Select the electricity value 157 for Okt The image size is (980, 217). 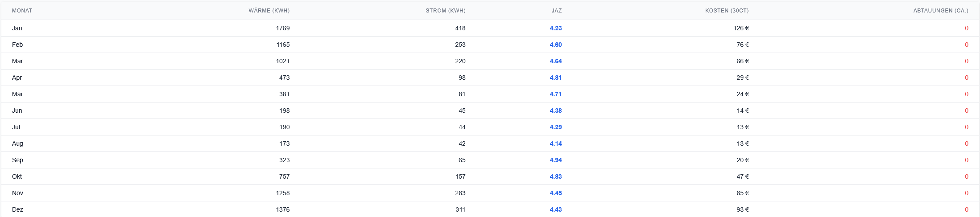coord(460,176)
